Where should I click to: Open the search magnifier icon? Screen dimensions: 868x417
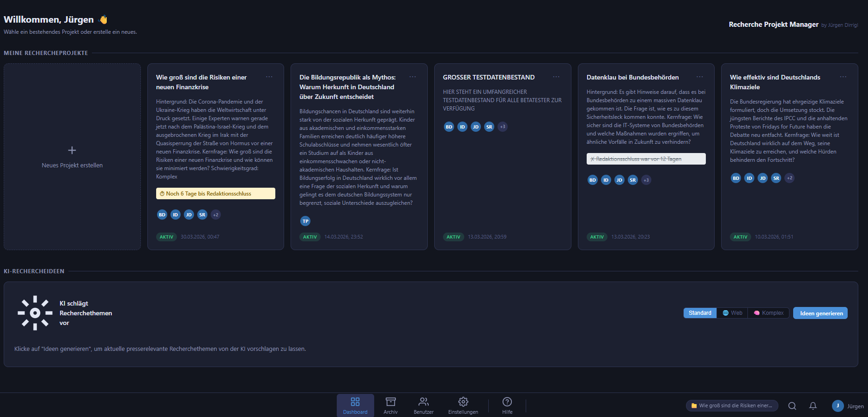[792, 406]
